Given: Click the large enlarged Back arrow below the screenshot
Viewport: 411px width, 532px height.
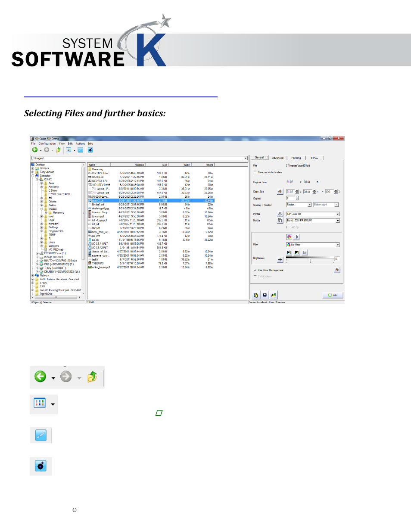Looking at the screenshot, I should (x=40, y=376).
